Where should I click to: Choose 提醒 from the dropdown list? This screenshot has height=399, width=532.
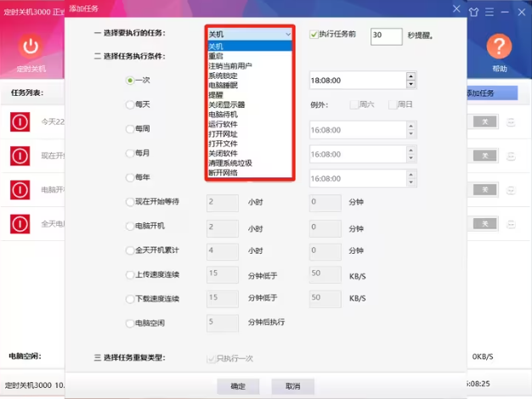point(250,95)
